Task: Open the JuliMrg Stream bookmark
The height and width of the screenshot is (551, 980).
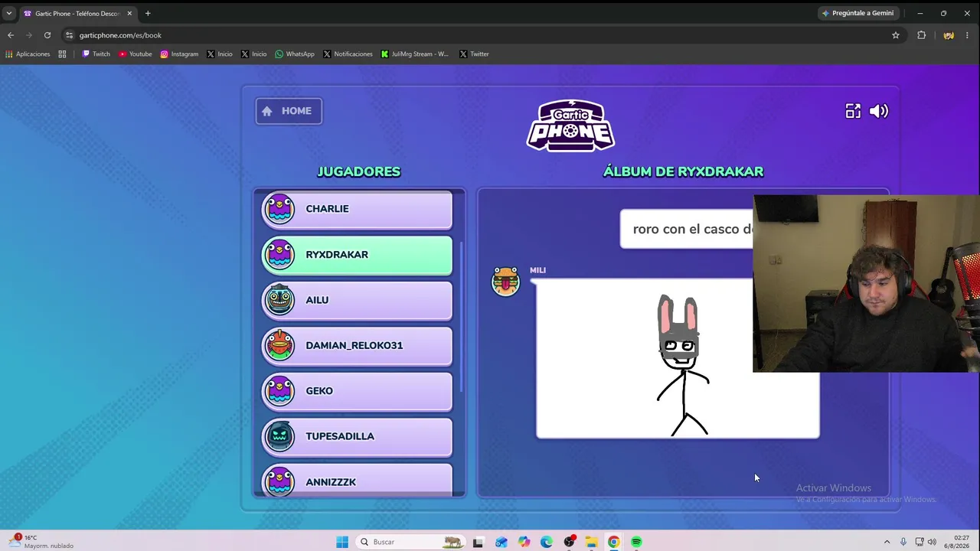Action: click(415, 54)
